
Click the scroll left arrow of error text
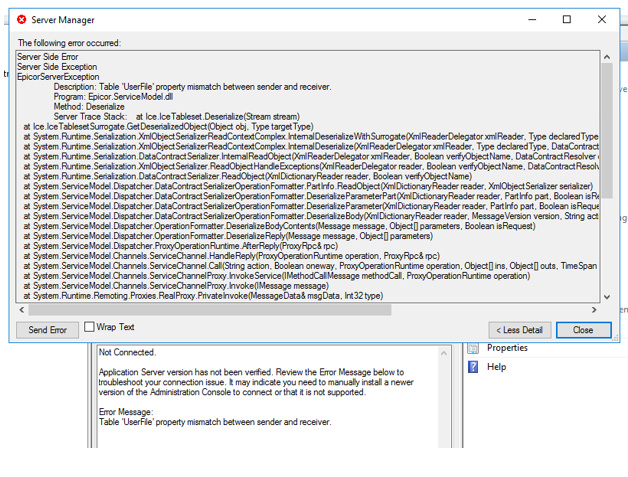22,310
